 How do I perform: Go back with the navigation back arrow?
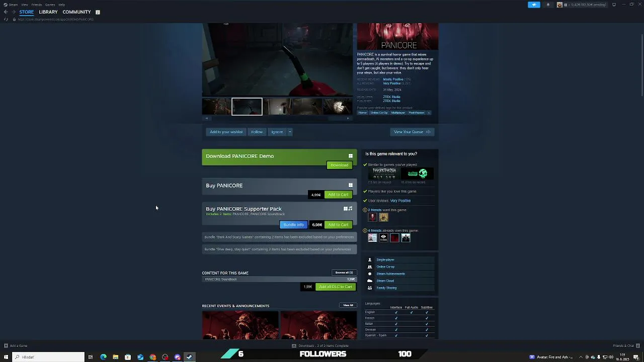6,12
